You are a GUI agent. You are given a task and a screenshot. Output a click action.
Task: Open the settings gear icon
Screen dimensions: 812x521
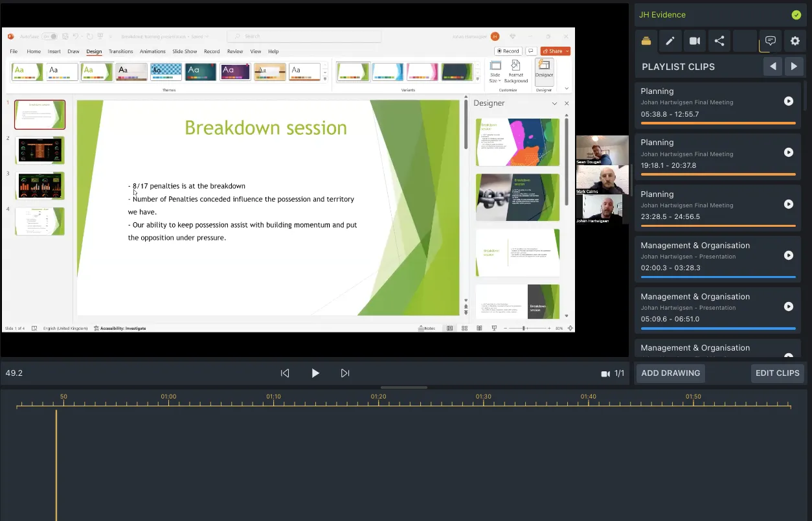795,41
